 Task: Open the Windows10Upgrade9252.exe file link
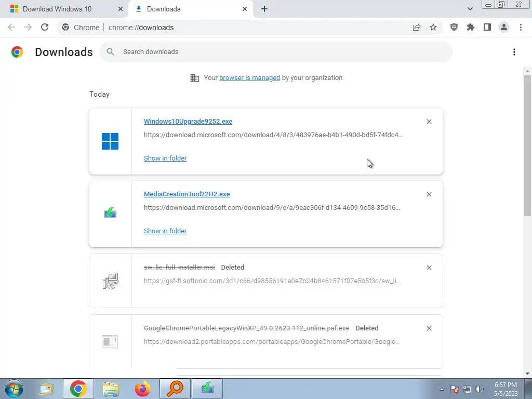pyautogui.click(x=188, y=122)
